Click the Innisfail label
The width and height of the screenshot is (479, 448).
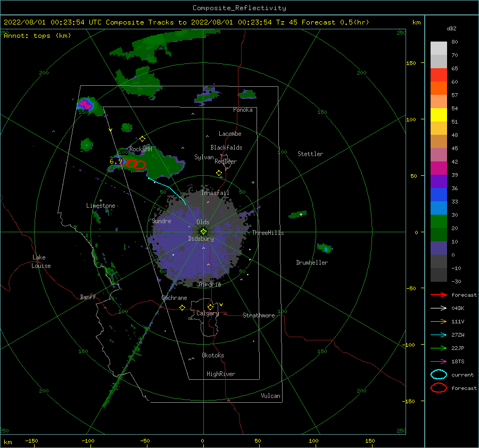pyautogui.click(x=215, y=193)
